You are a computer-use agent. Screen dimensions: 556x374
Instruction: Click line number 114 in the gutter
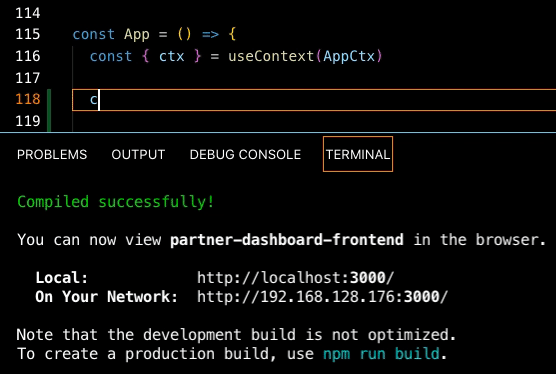pyautogui.click(x=28, y=13)
